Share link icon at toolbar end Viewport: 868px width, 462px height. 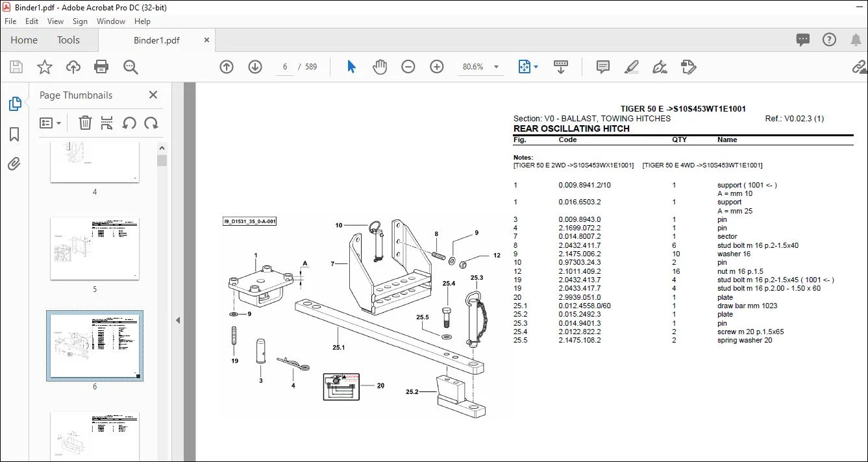click(860, 67)
